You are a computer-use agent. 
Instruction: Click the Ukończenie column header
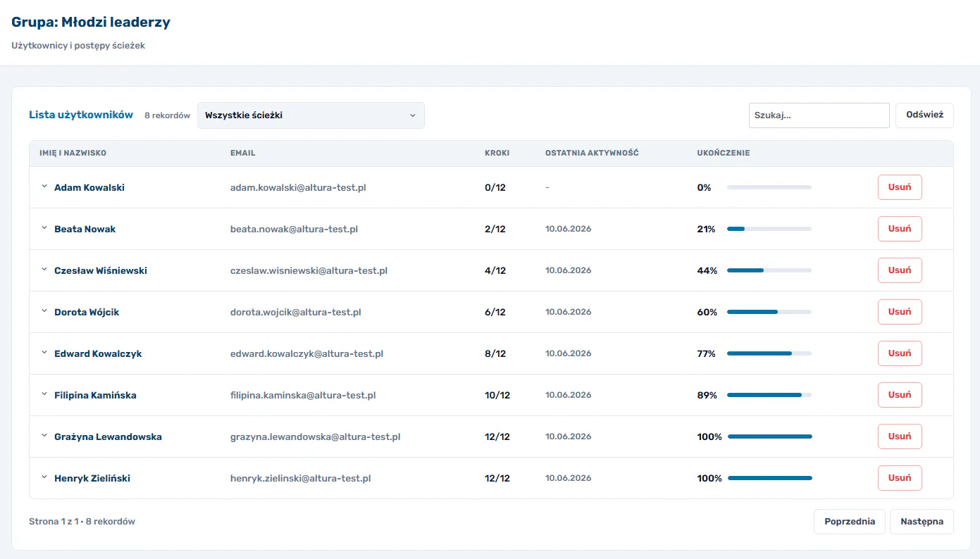pos(724,153)
